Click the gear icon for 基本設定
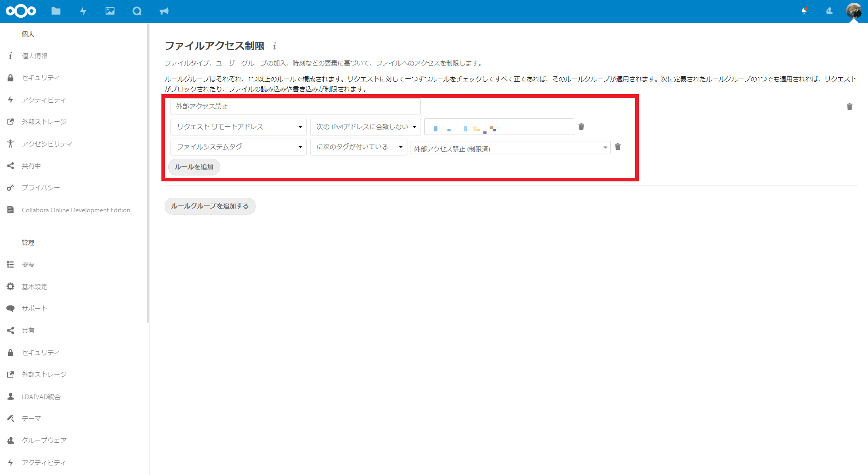 coord(10,286)
